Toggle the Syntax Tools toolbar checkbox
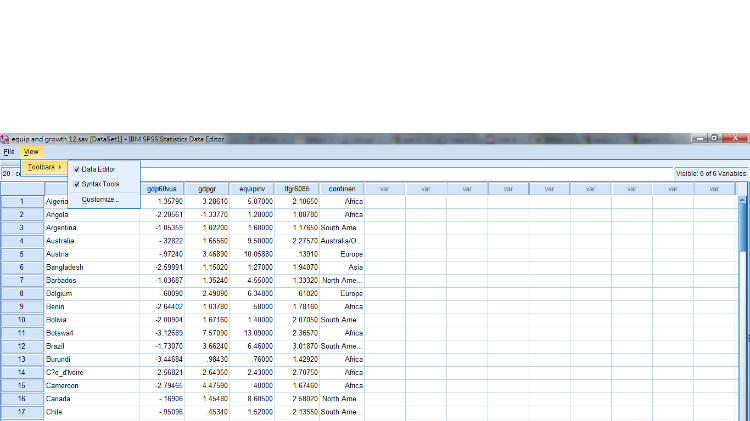This screenshot has height=421, width=750. [x=77, y=184]
